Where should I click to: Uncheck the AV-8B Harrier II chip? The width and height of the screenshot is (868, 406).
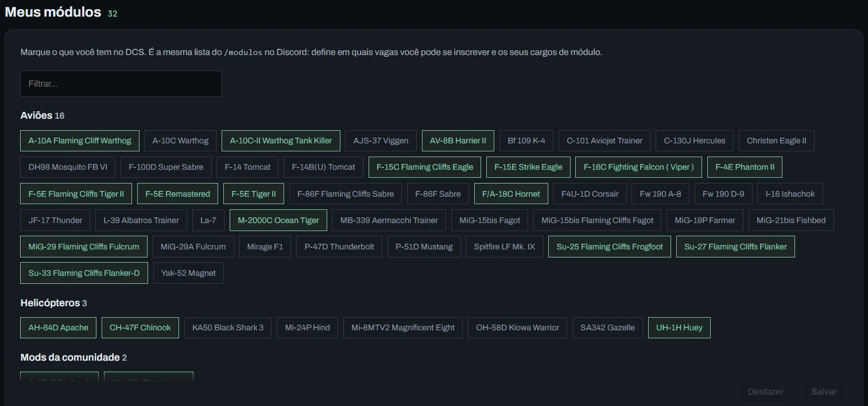458,140
